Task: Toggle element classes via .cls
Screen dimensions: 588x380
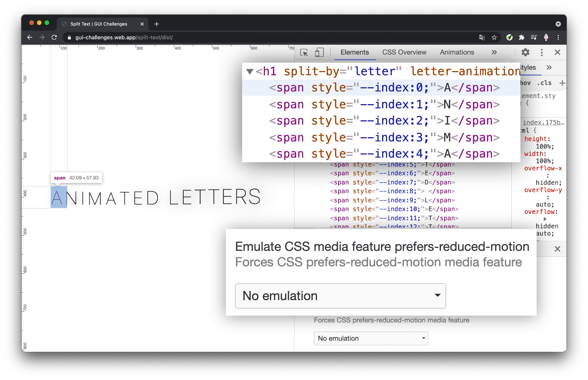Action: pyautogui.click(x=544, y=83)
